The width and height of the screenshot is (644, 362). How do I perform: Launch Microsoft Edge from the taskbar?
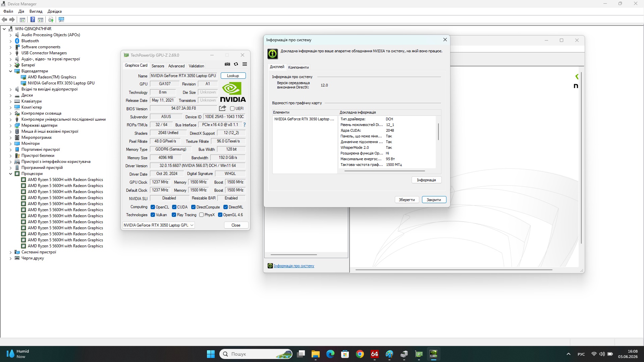click(x=330, y=354)
